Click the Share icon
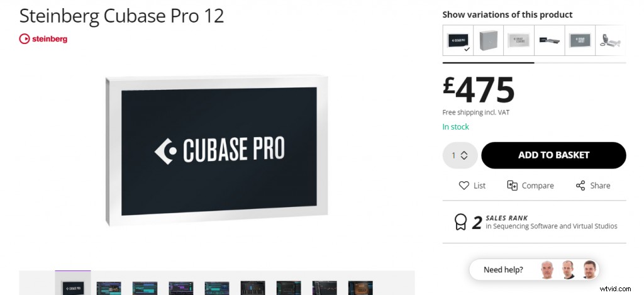Screen dimensions: 644x295 point(580,186)
